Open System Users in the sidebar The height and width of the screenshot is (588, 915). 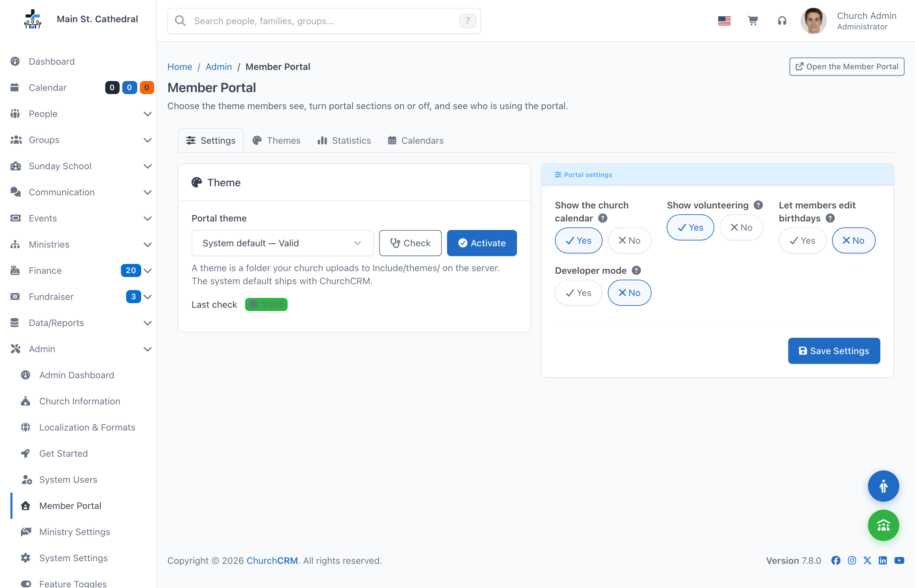point(68,480)
